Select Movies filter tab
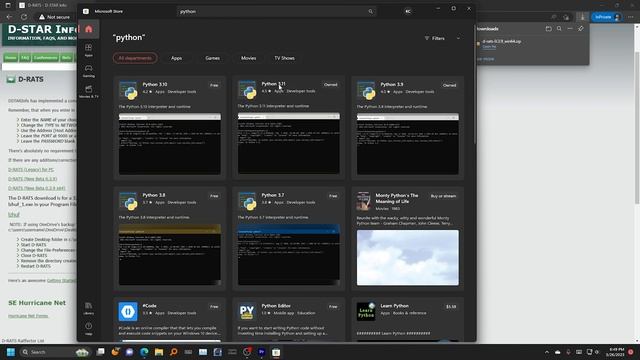The width and height of the screenshot is (640, 360). point(248,58)
